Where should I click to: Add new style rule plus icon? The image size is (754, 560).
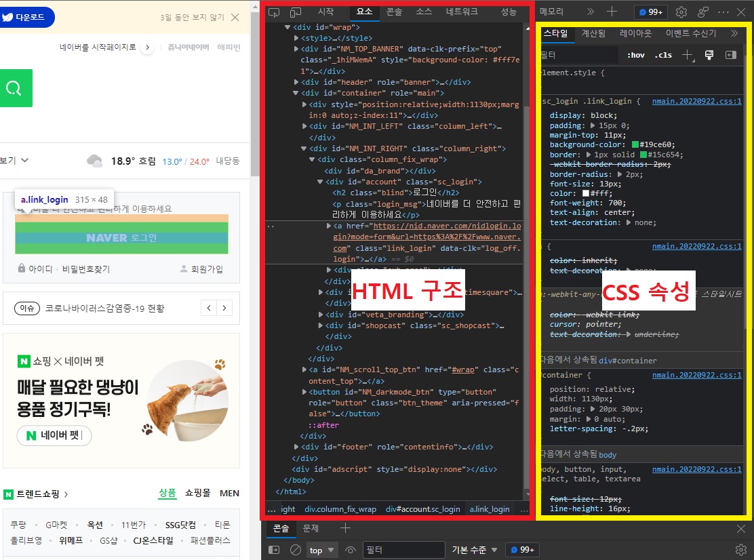(688, 55)
